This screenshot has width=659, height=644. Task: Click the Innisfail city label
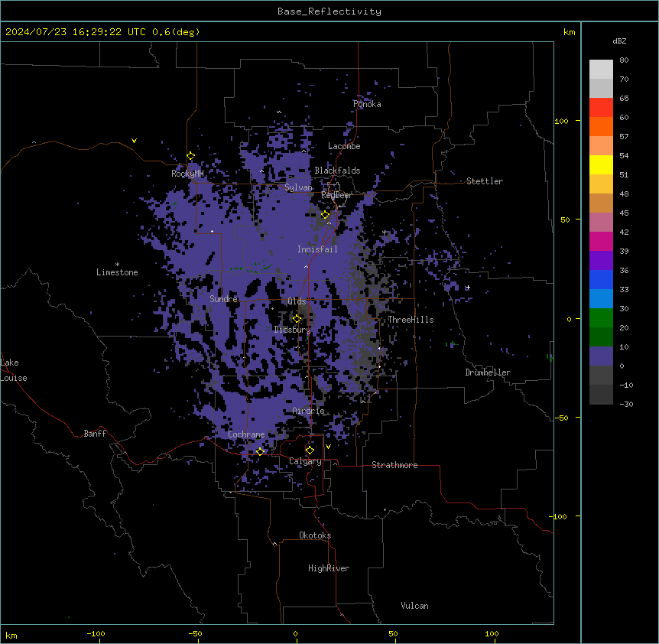tap(317, 249)
